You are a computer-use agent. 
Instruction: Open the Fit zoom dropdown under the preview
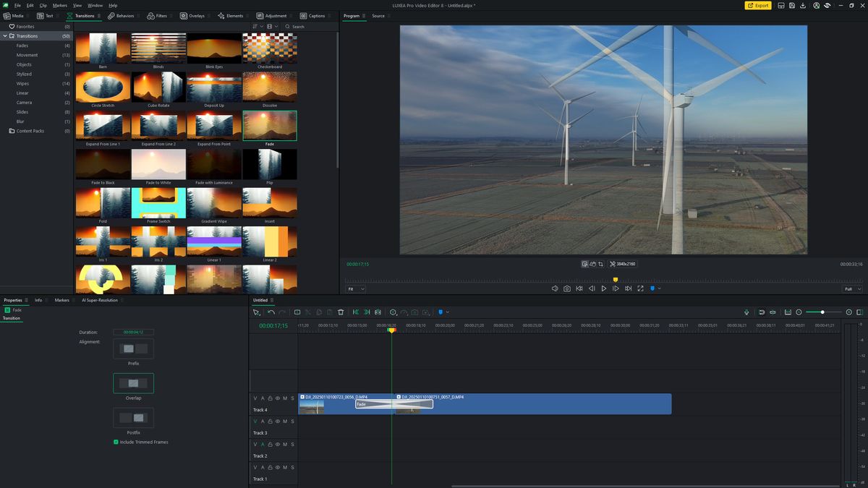354,288
